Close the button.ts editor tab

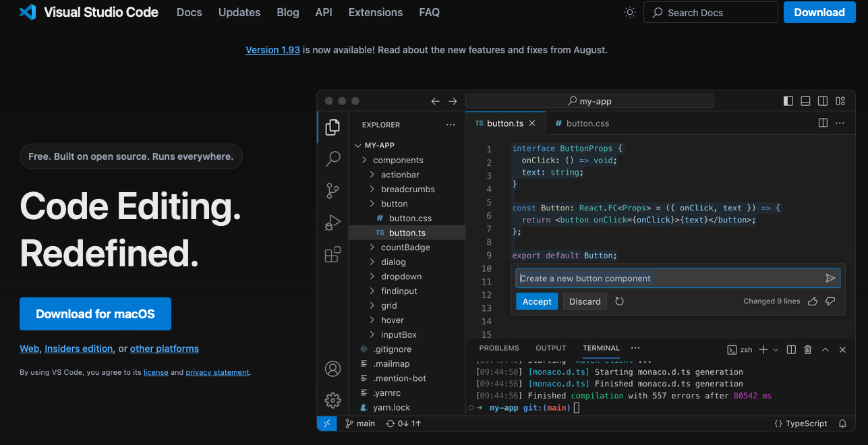coord(532,123)
